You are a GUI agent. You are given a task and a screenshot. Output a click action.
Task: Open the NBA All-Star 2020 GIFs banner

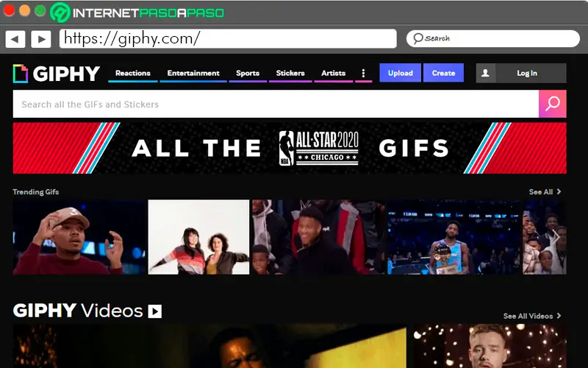(x=290, y=148)
